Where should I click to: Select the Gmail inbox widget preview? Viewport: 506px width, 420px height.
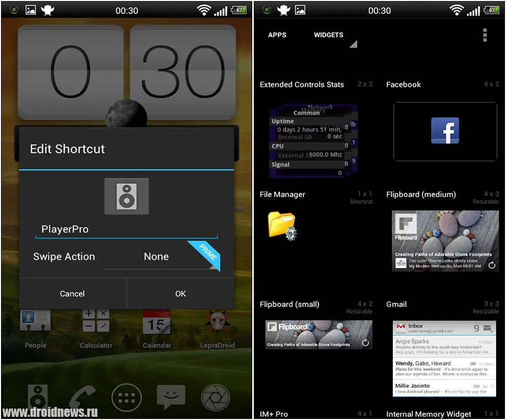pyautogui.click(x=445, y=359)
